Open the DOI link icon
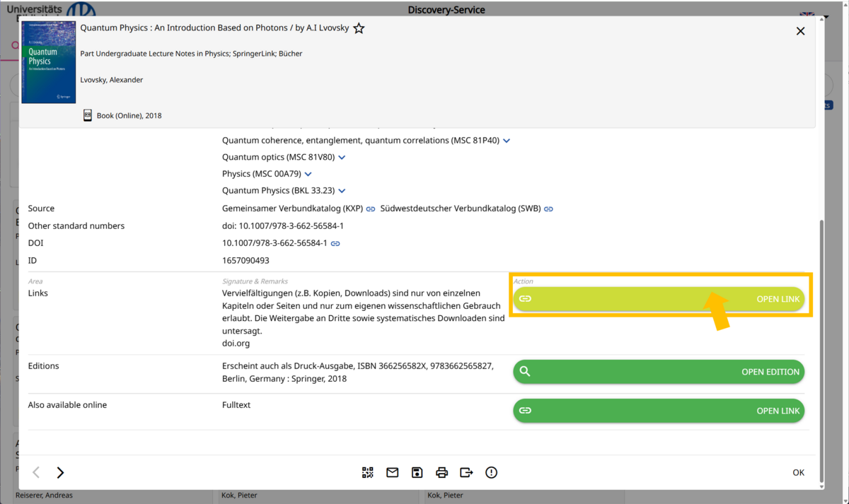The image size is (849, 504). pyautogui.click(x=335, y=243)
